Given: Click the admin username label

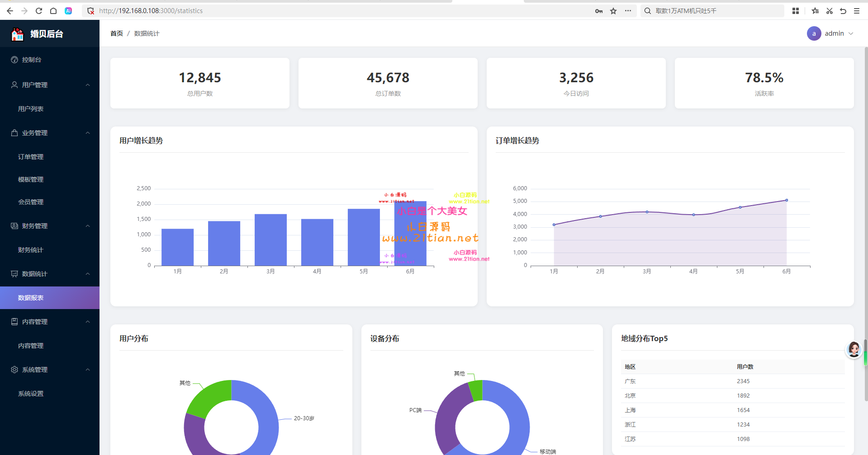Looking at the screenshot, I should pos(835,33).
